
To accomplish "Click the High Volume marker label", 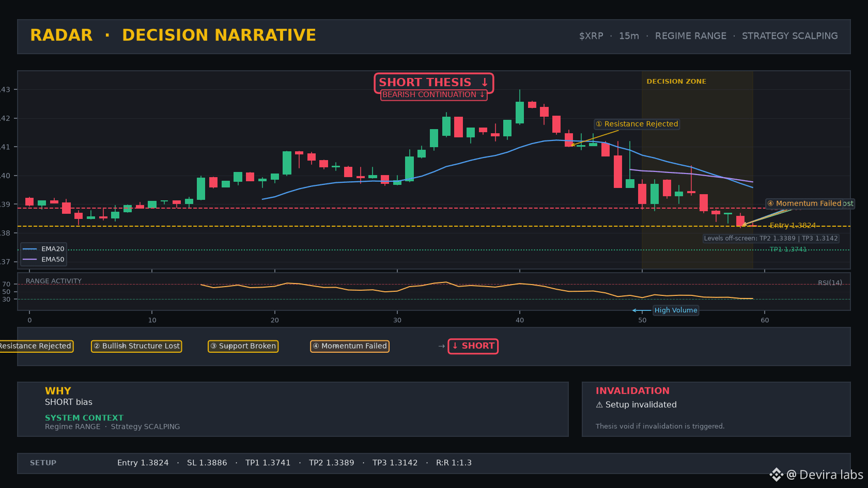I will [x=676, y=310].
